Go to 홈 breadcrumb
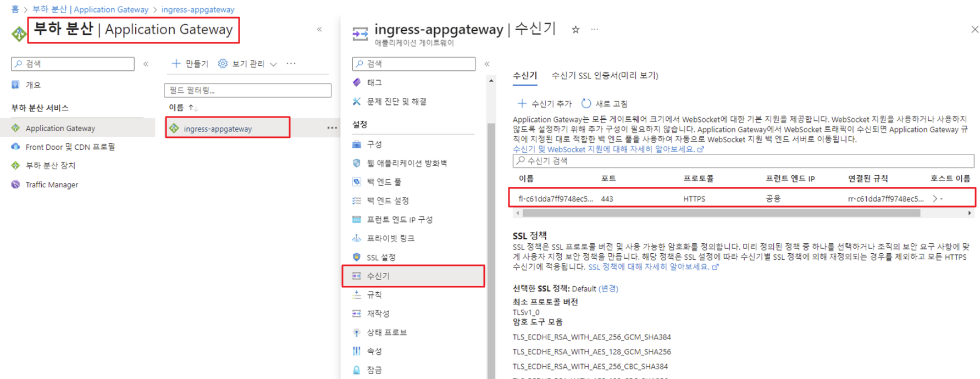Viewport: 980px width, 379px height. coord(15,9)
